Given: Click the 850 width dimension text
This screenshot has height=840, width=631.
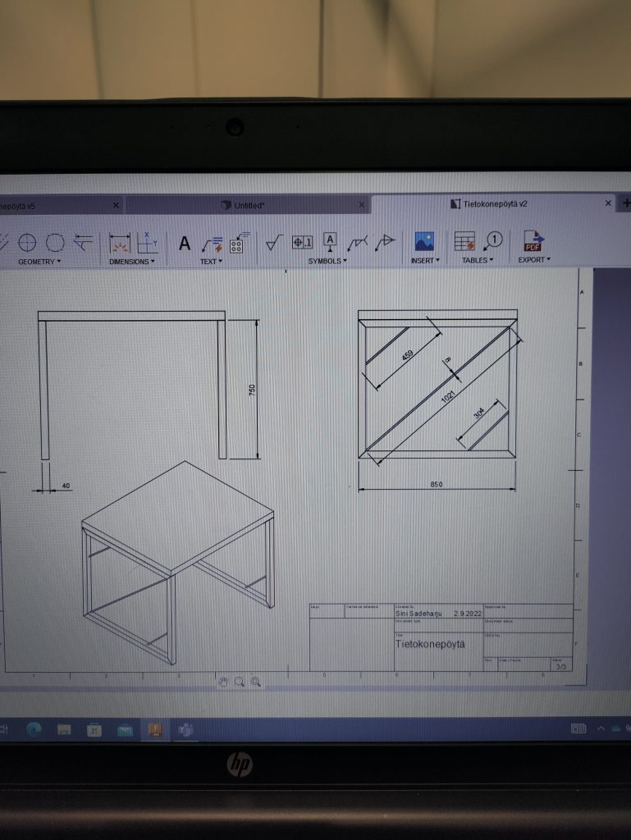Looking at the screenshot, I should click(436, 485).
